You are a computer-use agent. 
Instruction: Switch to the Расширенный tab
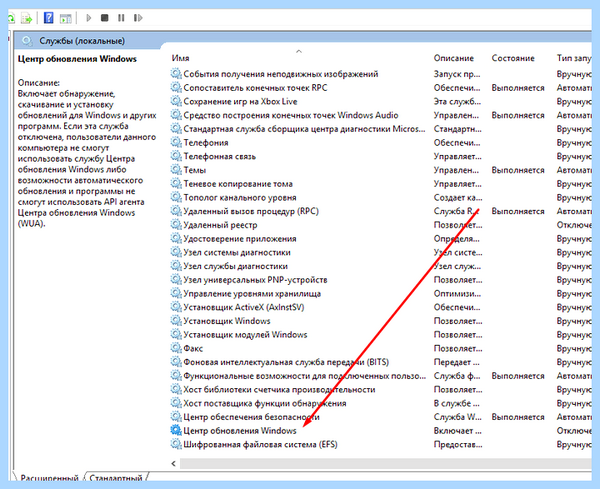(x=49, y=478)
